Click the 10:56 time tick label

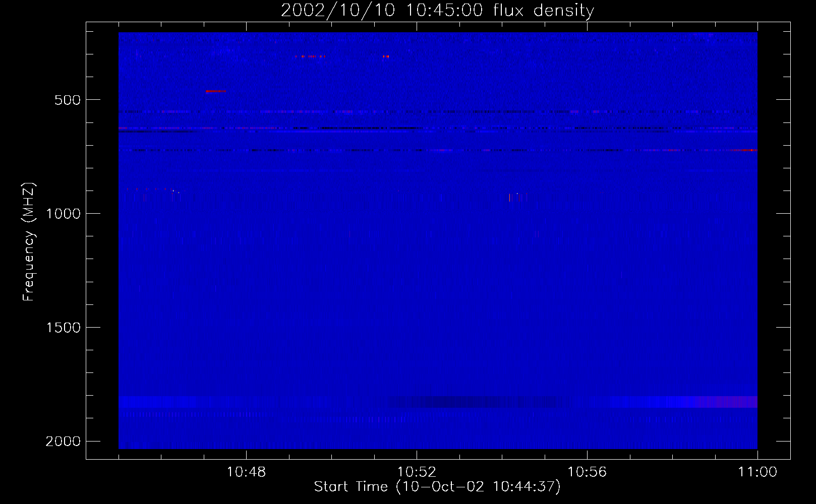click(587, 472)
